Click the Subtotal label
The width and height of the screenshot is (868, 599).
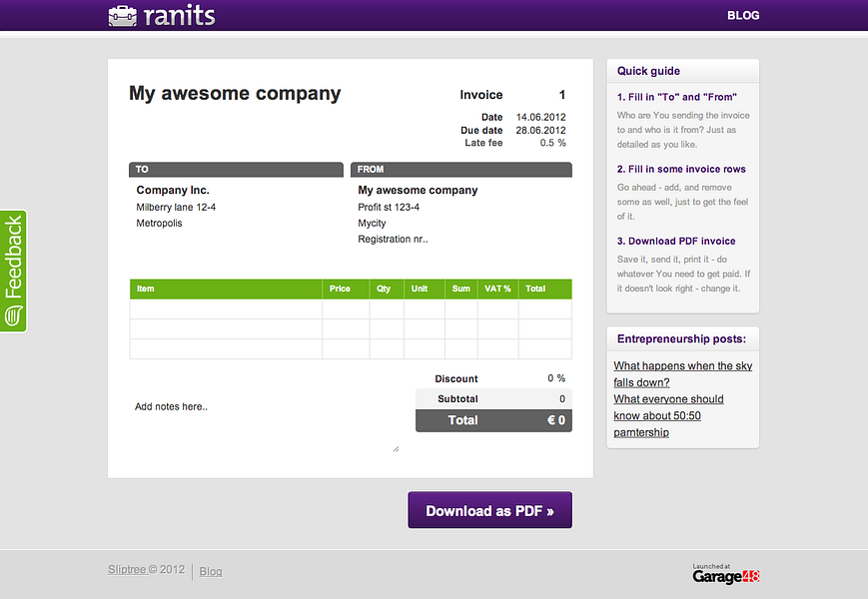pyautogui.click(x=457, y=398)
